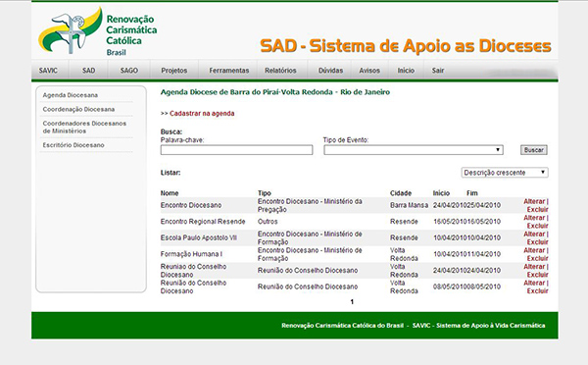Click the Fim column header
Image resolution: width=588 pixels, height=365 pixels.
(472, 193)
